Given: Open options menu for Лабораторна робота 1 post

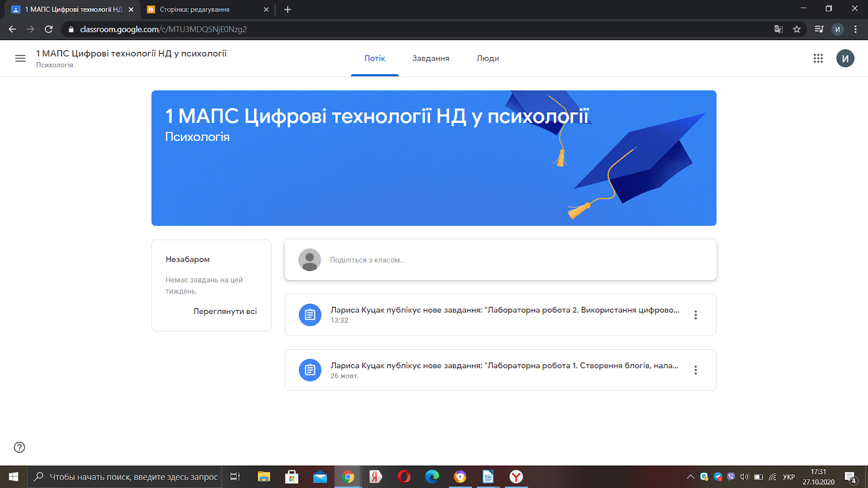Looking at the screenshot, I should click(695, 370).
